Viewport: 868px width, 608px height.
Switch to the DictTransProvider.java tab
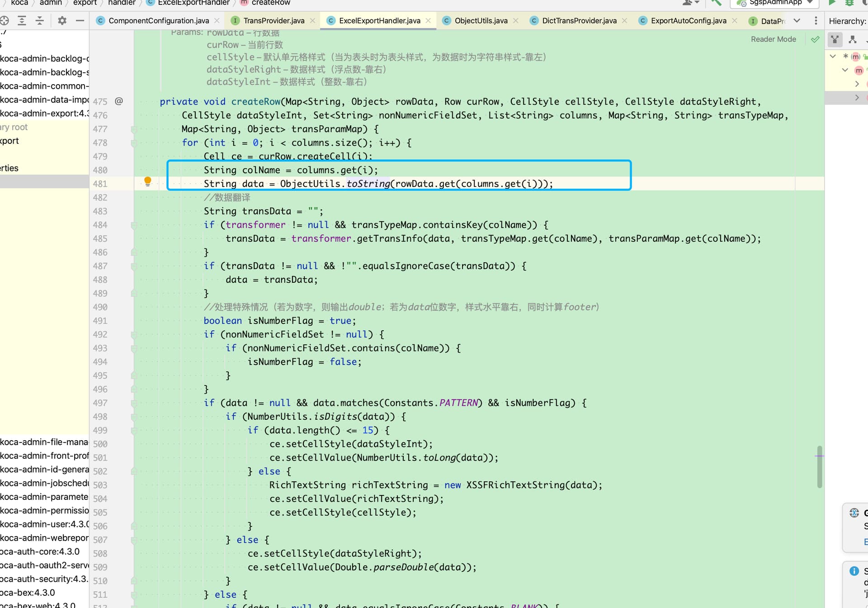click(x=579, y=21)
